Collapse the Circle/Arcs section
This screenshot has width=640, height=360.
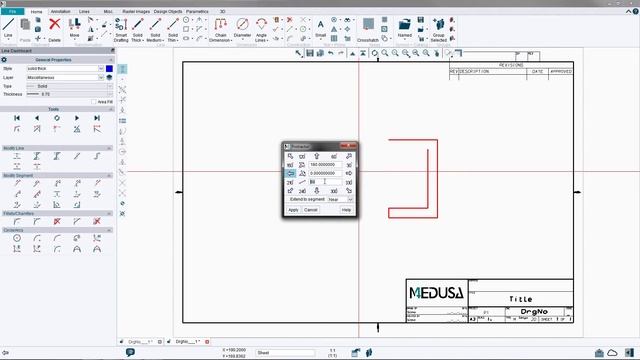pos(109,230)
